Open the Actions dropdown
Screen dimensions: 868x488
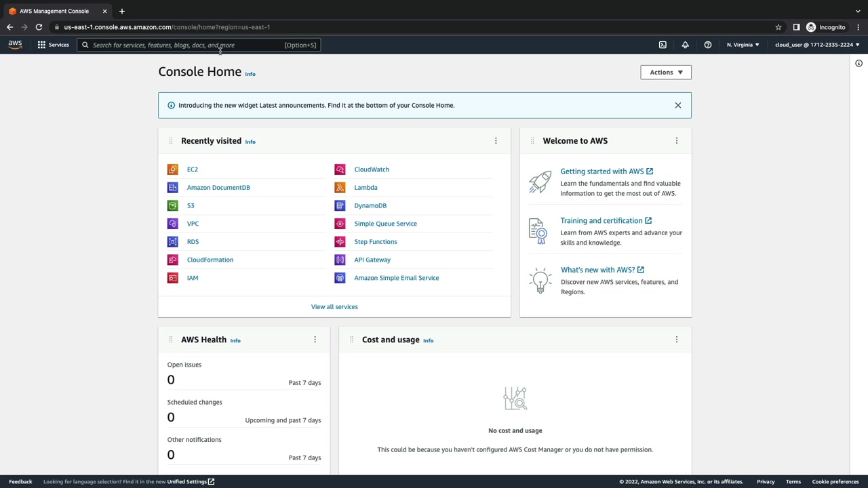[x=666, y=73]
